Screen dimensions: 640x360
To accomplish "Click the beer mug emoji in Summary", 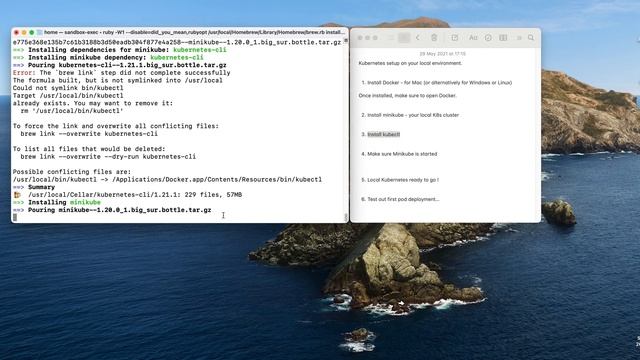I will click(x=17, y=195).
